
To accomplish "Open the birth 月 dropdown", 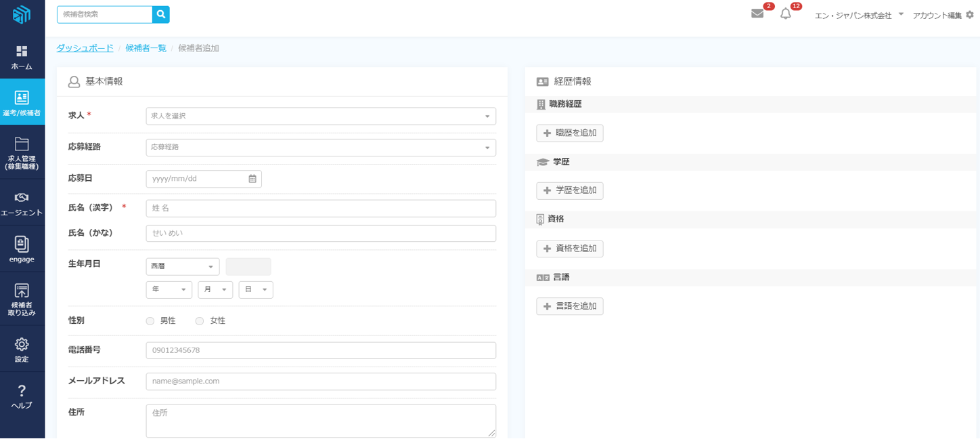I will coord(215,290).
